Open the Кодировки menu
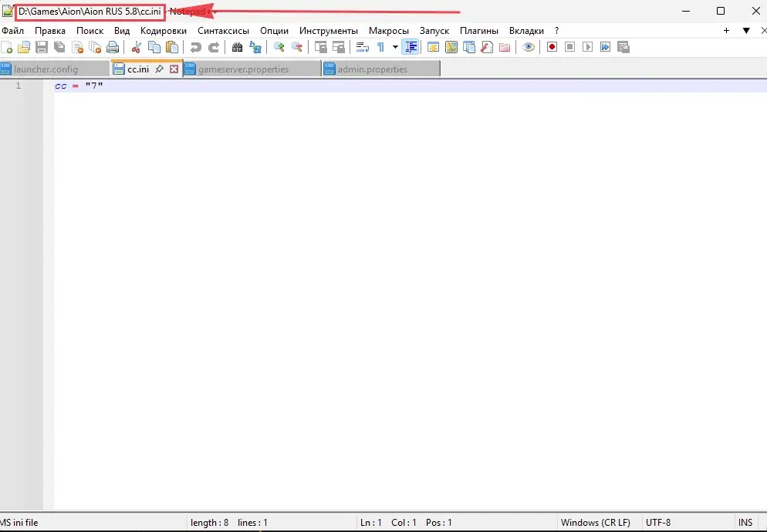 [x=164, y=31]
